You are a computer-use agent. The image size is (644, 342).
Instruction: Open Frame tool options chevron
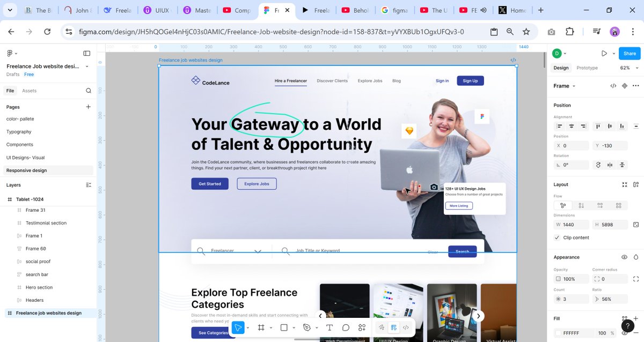pyautogui.click(x=271, y=328)
